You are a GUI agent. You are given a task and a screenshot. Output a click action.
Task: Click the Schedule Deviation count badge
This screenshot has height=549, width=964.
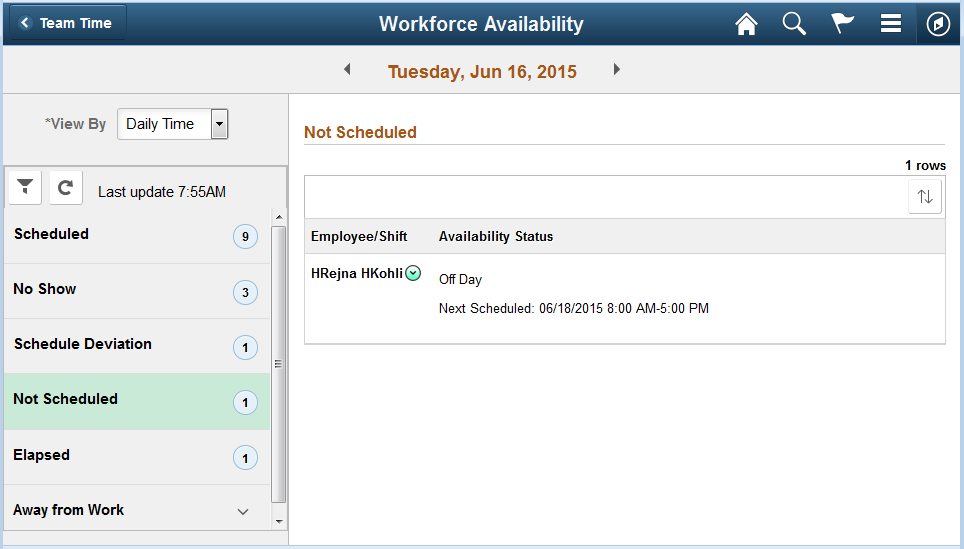click(x=245, y=347)
